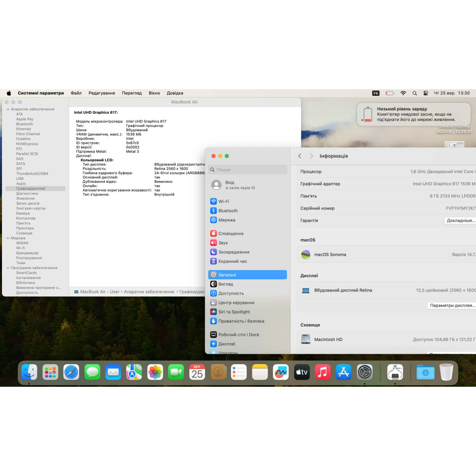476x476 pixels.
Task: Open Notes app in the Dock
Action: pyautogui.click(x=260, y=372)
